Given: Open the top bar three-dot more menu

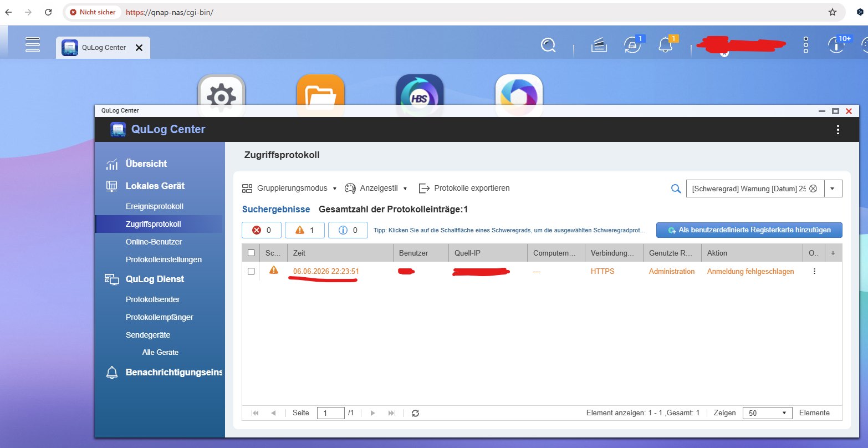Looking at the screenshot, I should 806,45.
